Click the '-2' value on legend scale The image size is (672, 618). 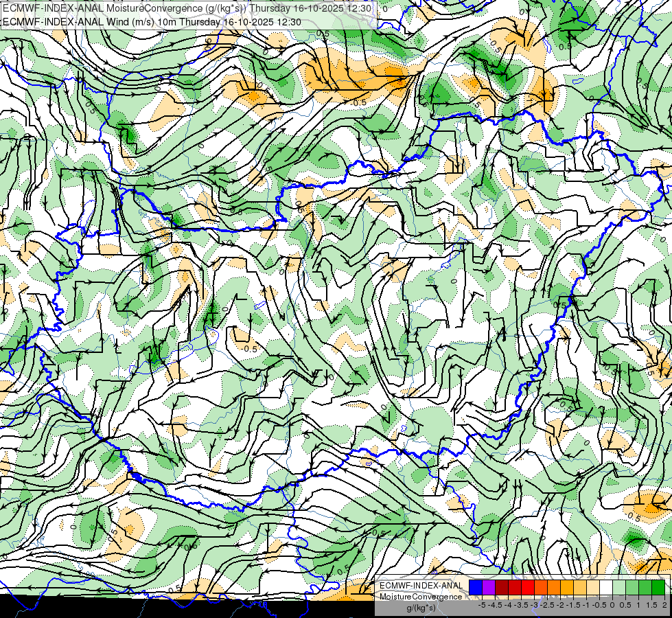[560, 605]
